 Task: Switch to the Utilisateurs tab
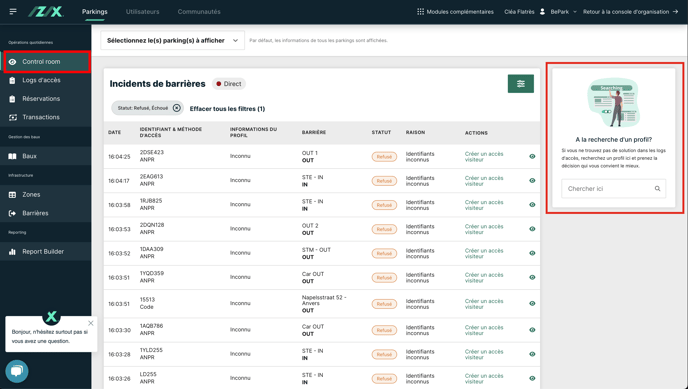143,12
